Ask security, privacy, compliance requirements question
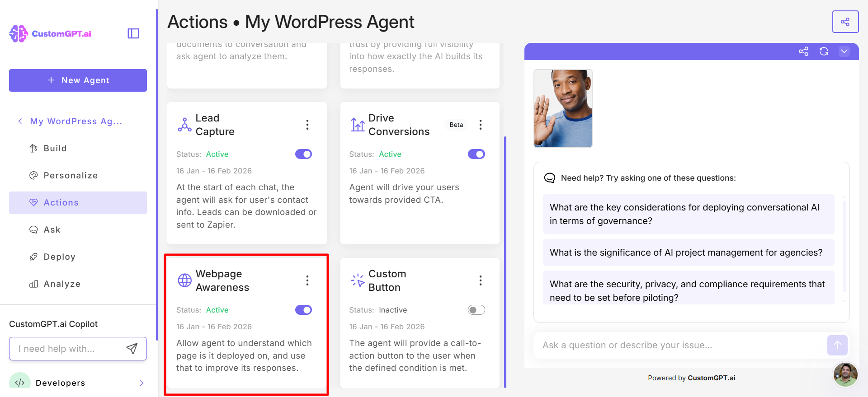This screenshot has height=397, width=868. (x=689, y=288)
